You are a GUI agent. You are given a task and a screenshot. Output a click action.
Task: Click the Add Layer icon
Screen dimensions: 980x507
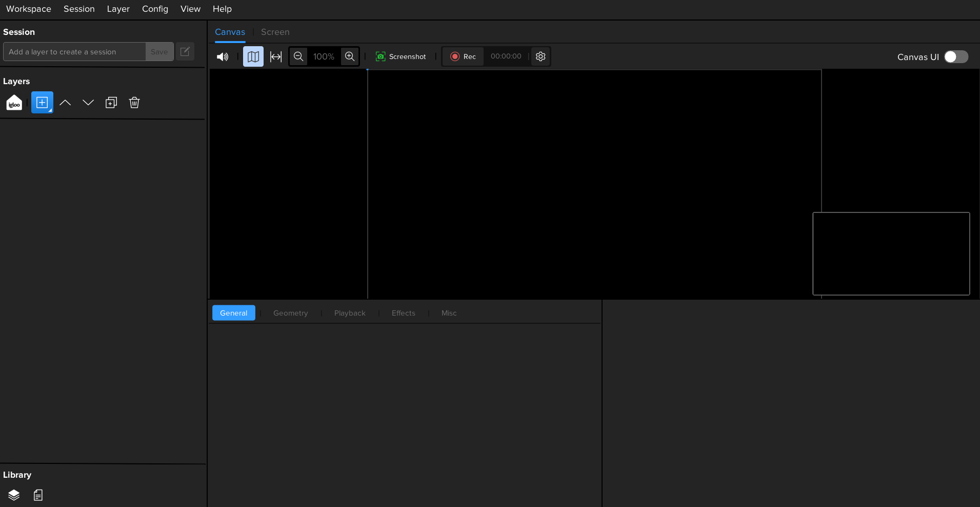pos(42,102)
